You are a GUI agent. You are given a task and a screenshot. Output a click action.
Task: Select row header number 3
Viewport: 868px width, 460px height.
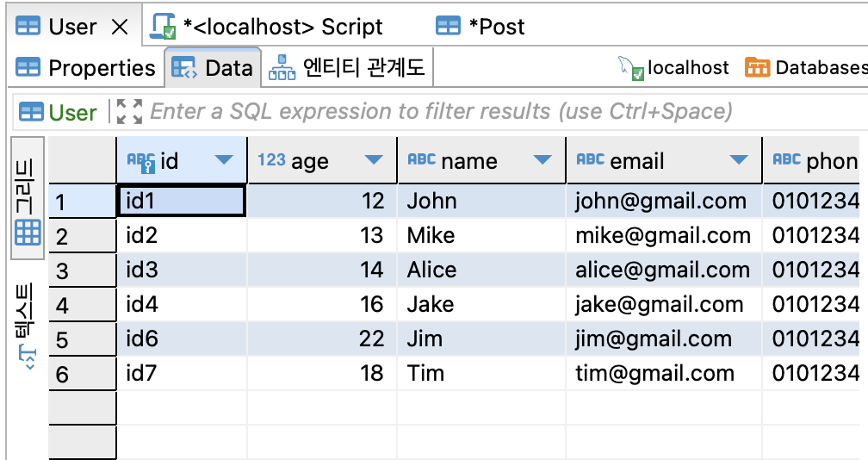(x=83, y=270)
